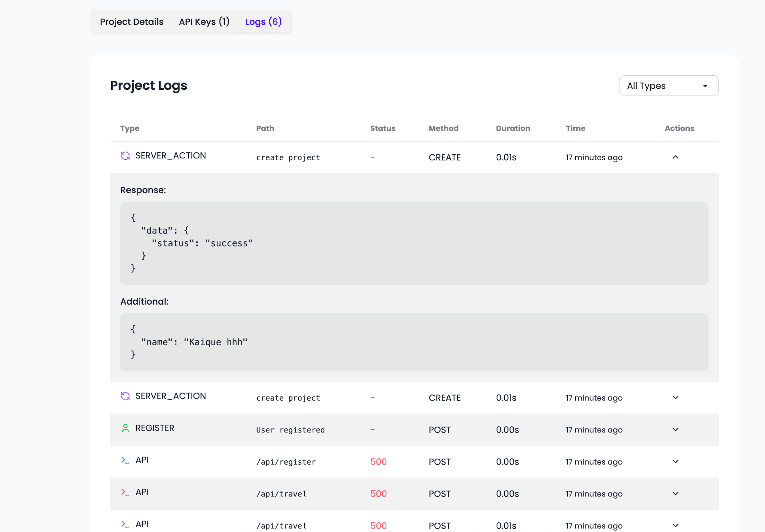
Task: Click the caret icon inside the All Types selector
Action: tap(705, 85)
